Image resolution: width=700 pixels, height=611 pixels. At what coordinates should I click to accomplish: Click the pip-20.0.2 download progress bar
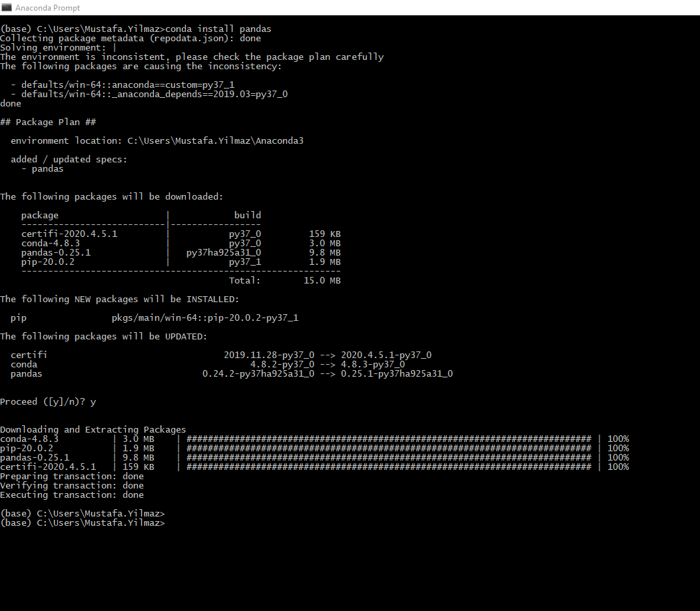(x=389, y=448)
